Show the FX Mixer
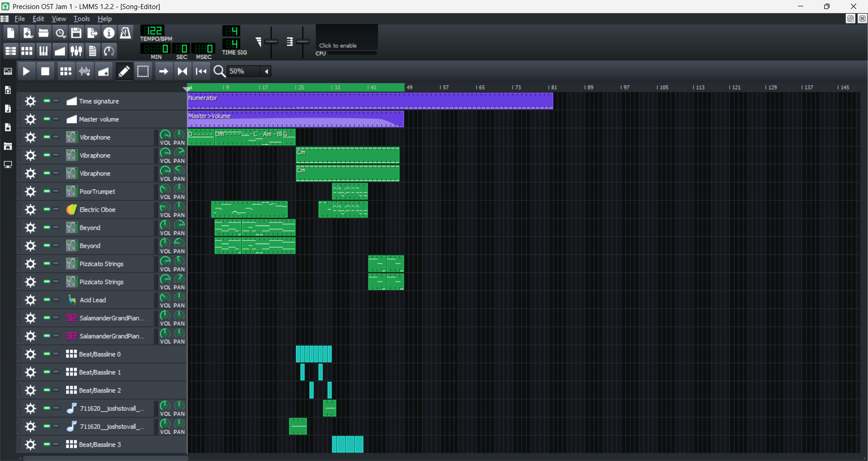Image resolution: width=868 pixels, height=461 pixels. [x=76, y=51]
